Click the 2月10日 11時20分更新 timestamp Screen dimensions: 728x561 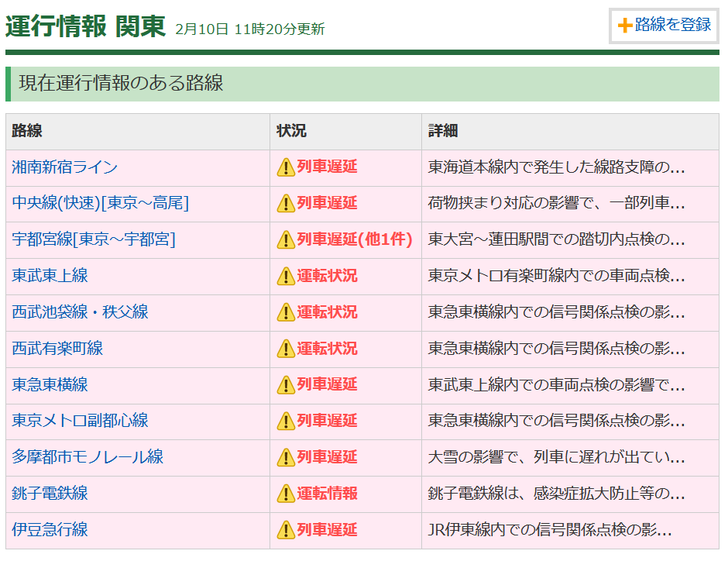(x=250, y=29)
